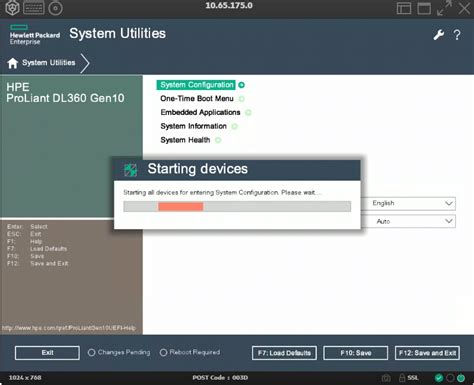The width and height of the screenshot is (474, 385).
Task: Click the docked window layout icon
Action: [x=404, y=8]
